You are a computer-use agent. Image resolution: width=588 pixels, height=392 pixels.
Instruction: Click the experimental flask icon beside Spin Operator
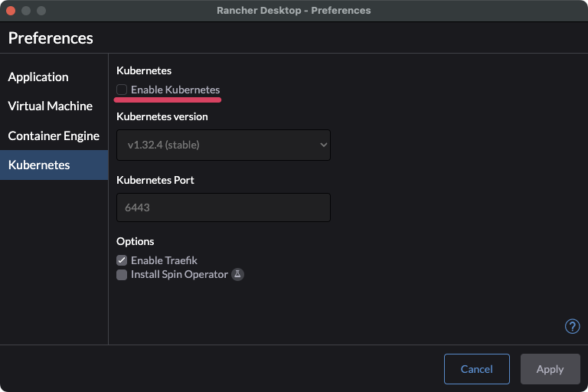(x=237, y=275)
